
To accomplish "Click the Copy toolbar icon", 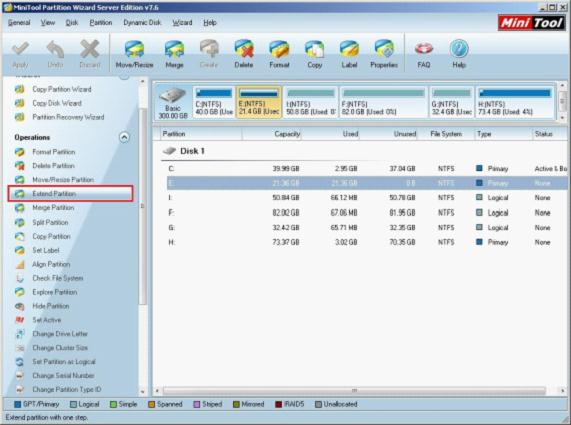I will [x=314, y=54].
